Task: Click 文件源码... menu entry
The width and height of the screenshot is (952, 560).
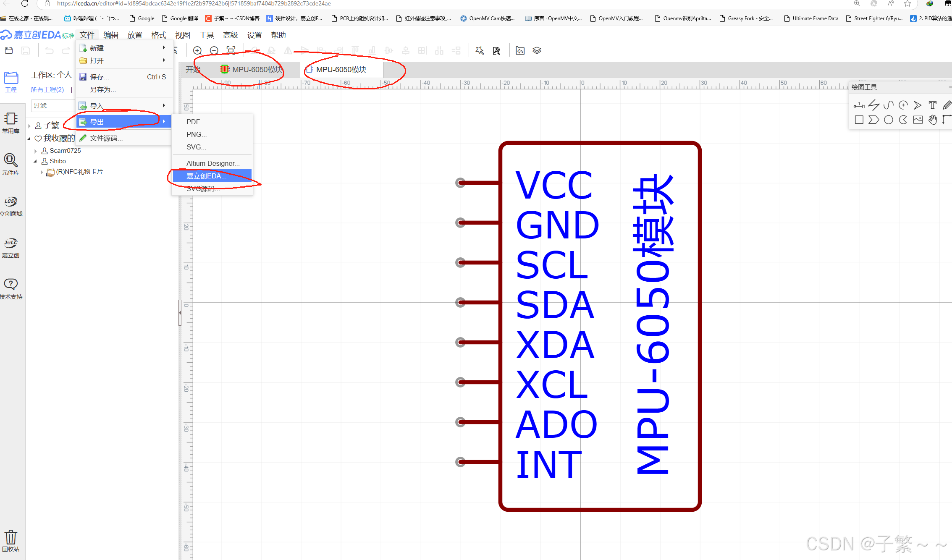Action: 106,138
